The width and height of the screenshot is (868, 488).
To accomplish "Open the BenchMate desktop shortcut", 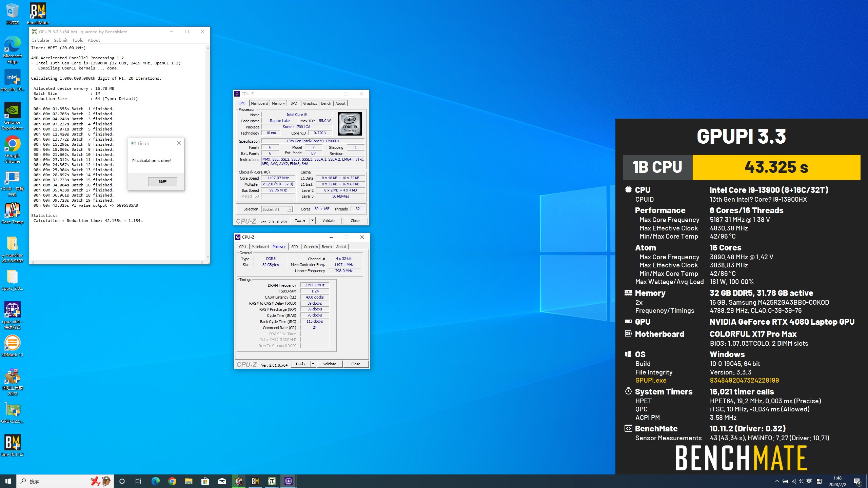I will click(x=38, y=14).
